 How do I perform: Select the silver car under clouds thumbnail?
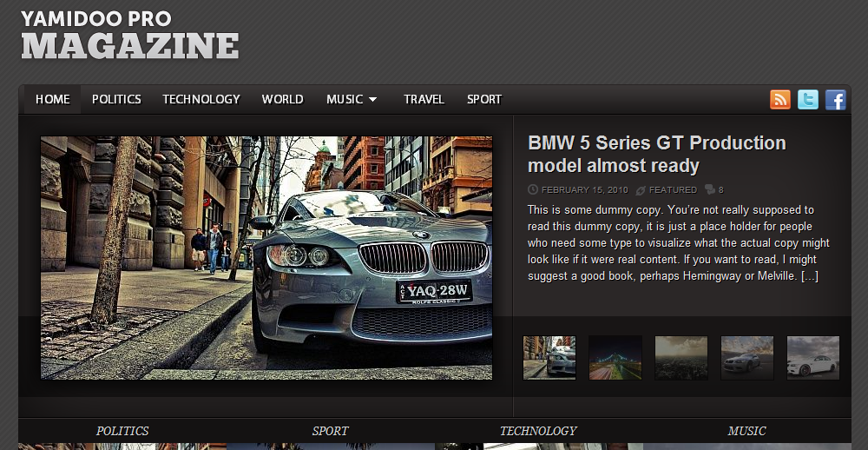click(746, 357)
